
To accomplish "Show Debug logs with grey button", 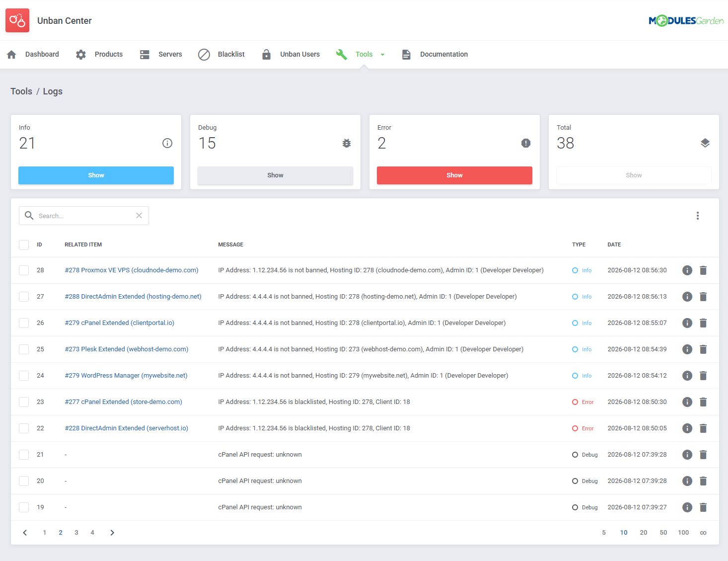I will tap(275, 175).
